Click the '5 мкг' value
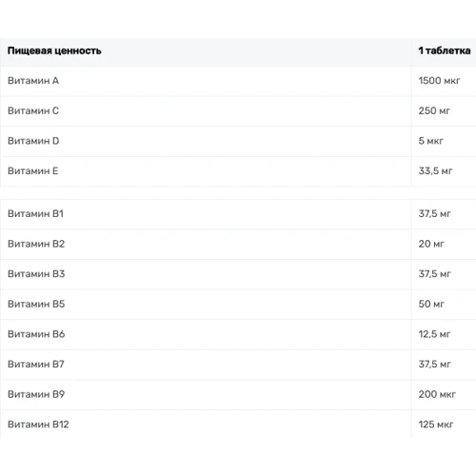Screen dimensions: 476x476 point(430,141)
